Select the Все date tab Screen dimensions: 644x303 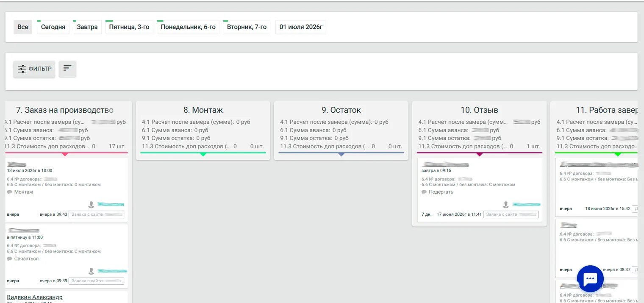click(23, 27)
